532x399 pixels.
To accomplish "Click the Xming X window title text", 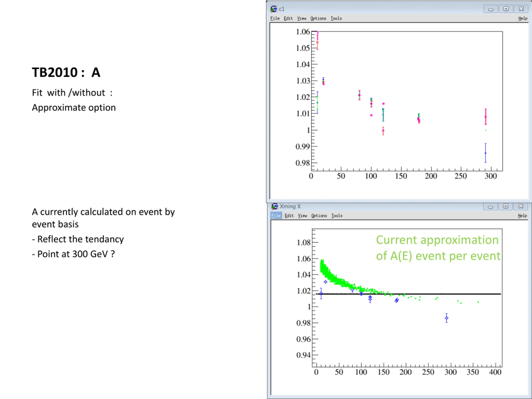I will tap(290, 206).
